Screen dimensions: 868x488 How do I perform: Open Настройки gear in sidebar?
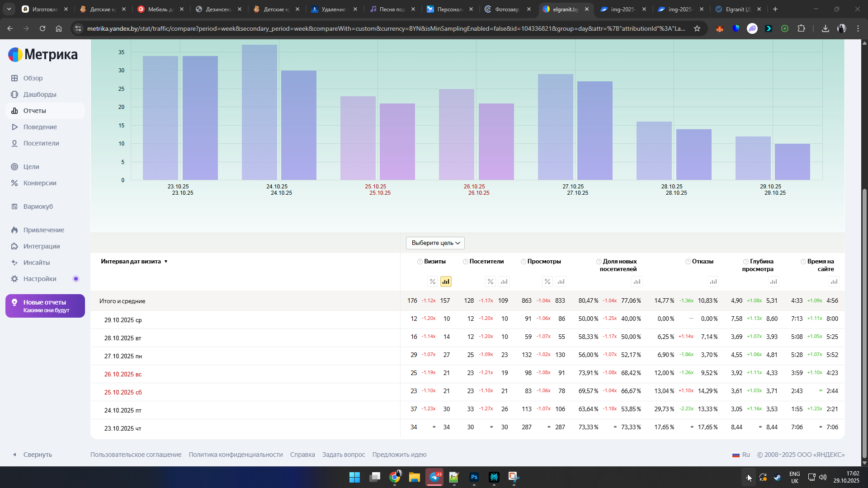point(15,279)
